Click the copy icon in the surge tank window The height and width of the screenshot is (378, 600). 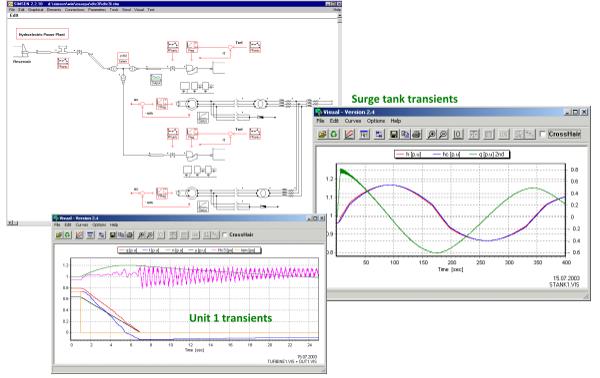pyautogui.click(x=405, y=134)
